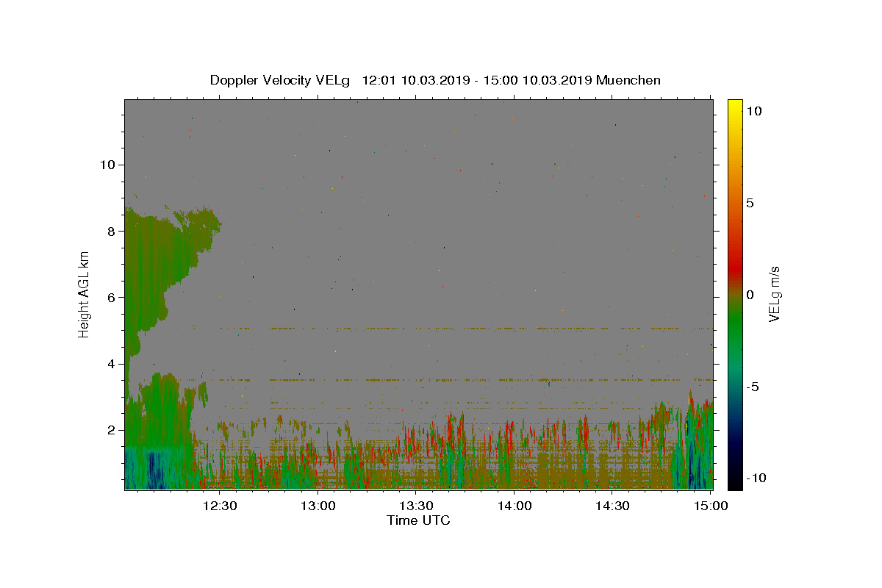
Task: Click the 10 km height tick label
Action: 107,165
